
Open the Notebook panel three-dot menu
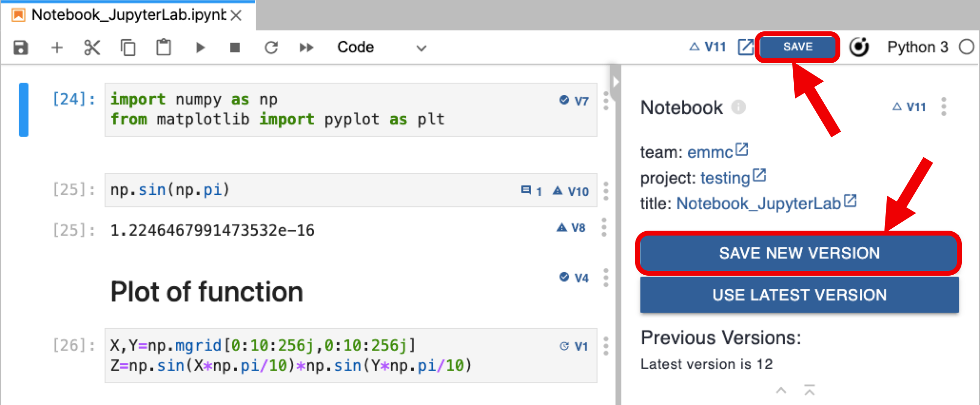(x=944, y=107)
